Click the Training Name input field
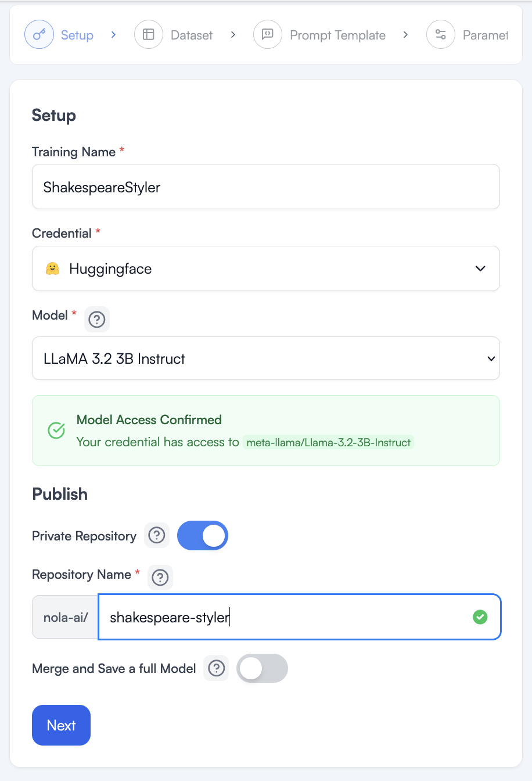The image size is (532, 781). pyautogui.click(x=265, y=187)
